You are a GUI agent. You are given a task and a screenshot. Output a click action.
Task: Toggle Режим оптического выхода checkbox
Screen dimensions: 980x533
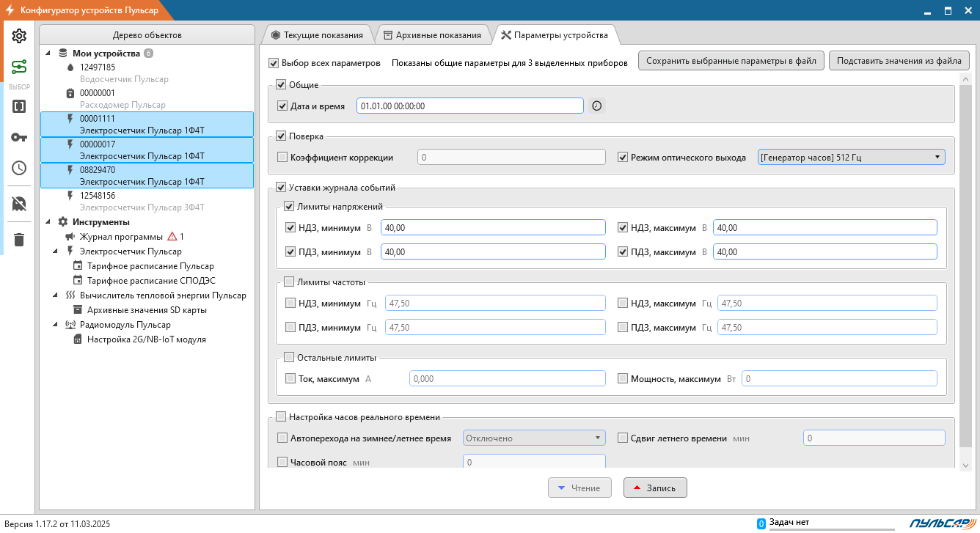pyautogui.click(x=623, y=157)
